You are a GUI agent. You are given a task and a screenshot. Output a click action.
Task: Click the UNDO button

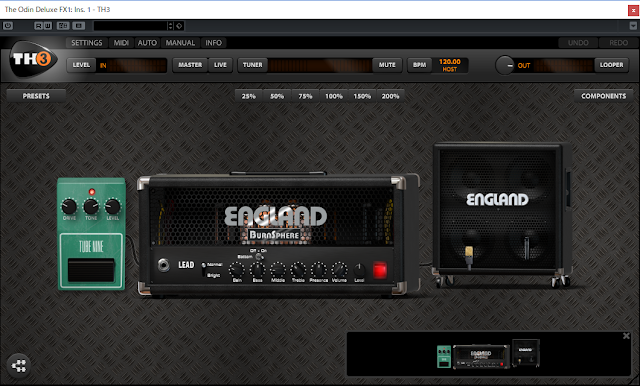578,42
